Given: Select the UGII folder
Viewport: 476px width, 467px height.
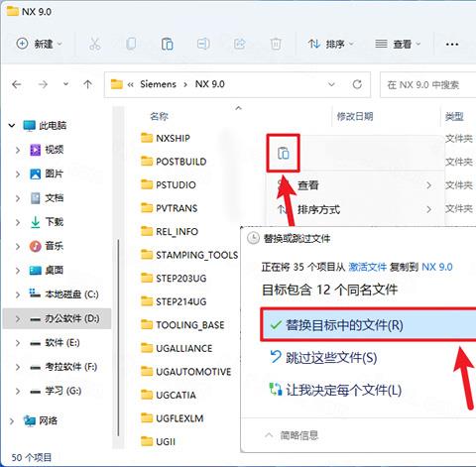Looking at the screenshot, I should pos(158,442).
